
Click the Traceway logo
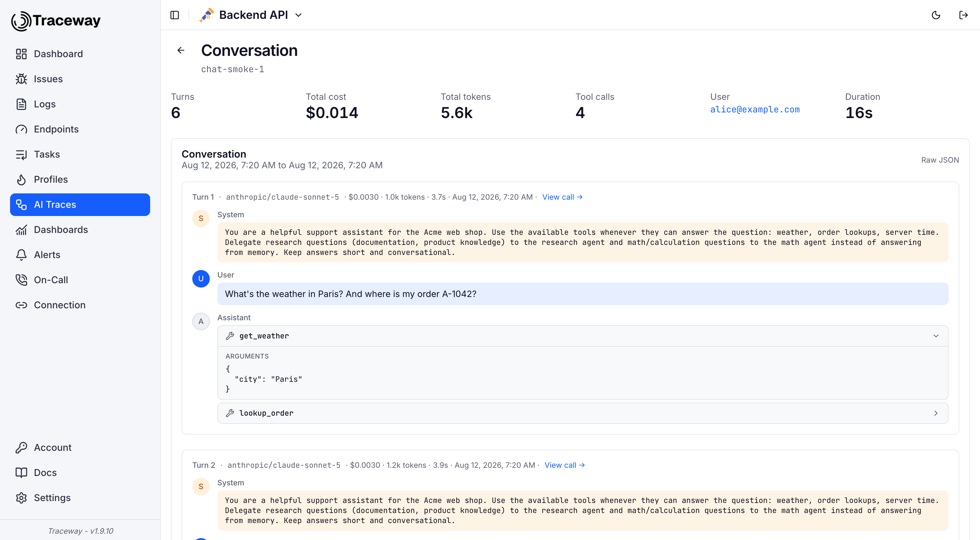(56, 20)
